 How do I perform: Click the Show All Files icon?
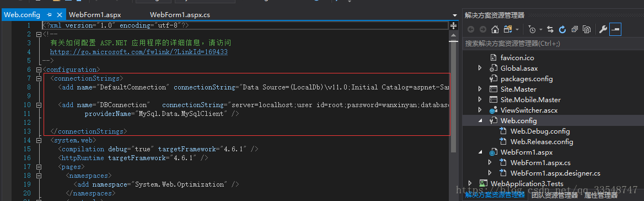point(587,30)
